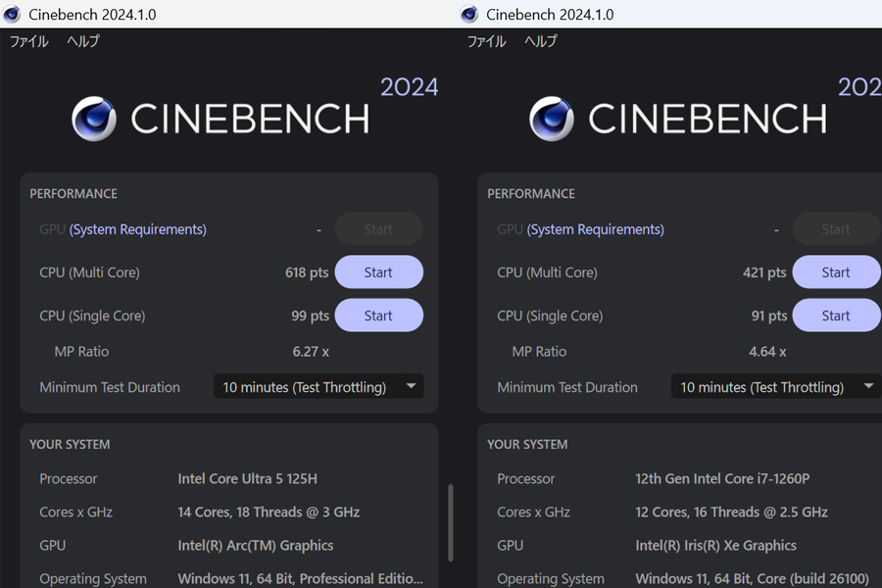Start CPU Single Core test in left window
The image size is (882, 588).
[x=378, y=316]
